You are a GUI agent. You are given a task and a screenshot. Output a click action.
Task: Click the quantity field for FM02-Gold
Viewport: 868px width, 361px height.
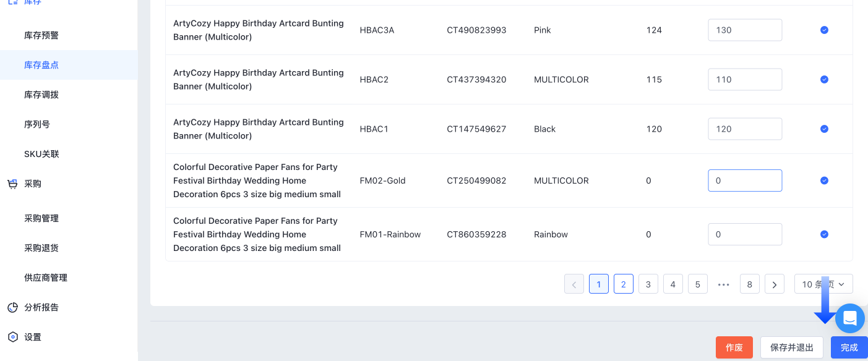tap(745, 180)
